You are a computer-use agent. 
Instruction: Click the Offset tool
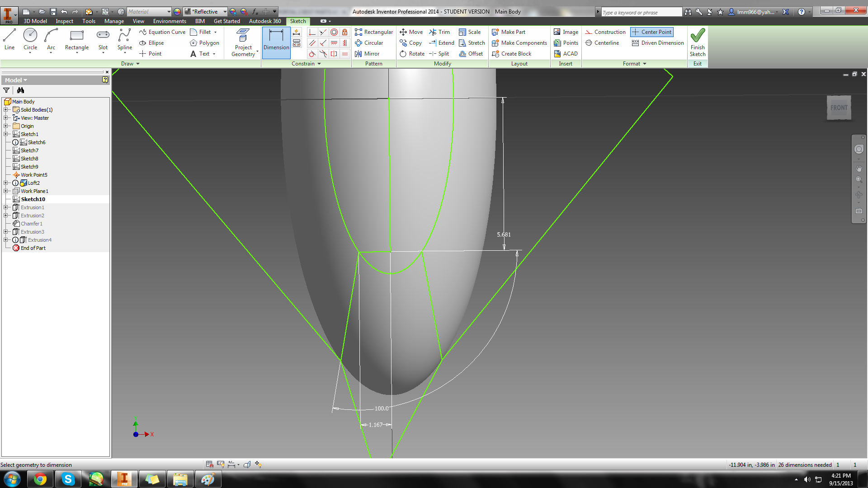[x=471, y=54]
